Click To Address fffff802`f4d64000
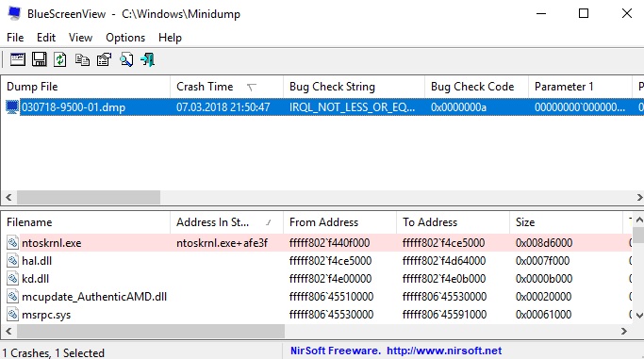Viewport: 644px width, 359px height. (x=444, y=260)
